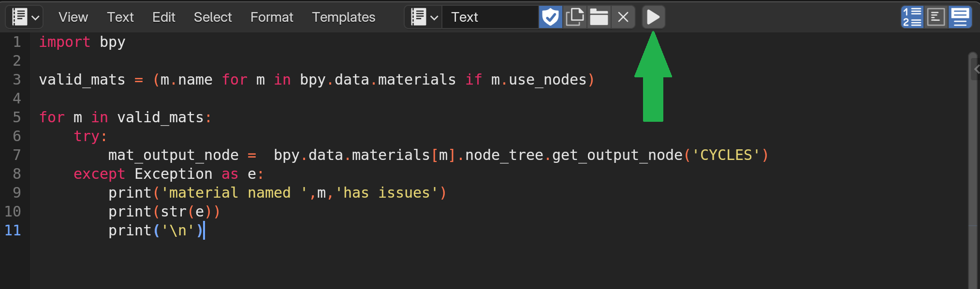Toggle word wrap in the editor
980x289 pixels.
pos(936,17)
